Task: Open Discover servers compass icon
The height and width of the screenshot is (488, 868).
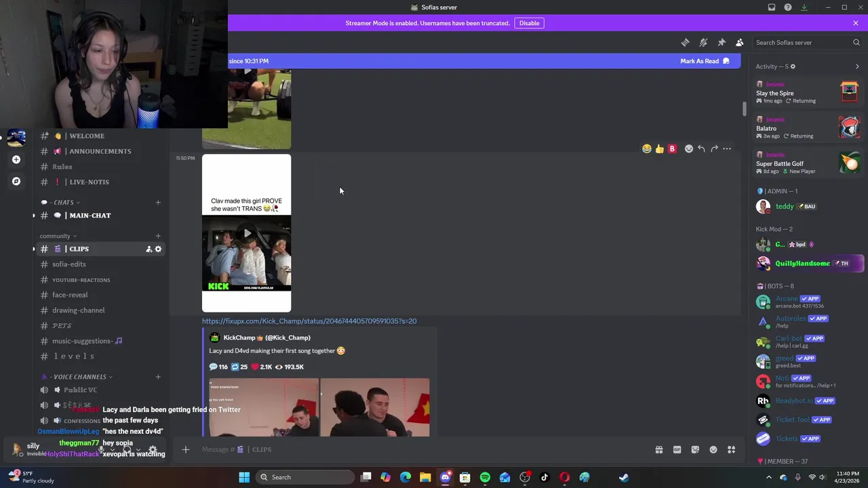Action: 16,181
